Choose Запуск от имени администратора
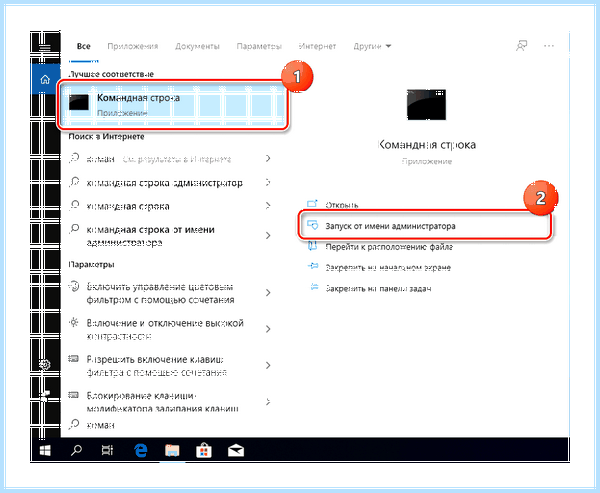600x493 pixels. [390, 226]
